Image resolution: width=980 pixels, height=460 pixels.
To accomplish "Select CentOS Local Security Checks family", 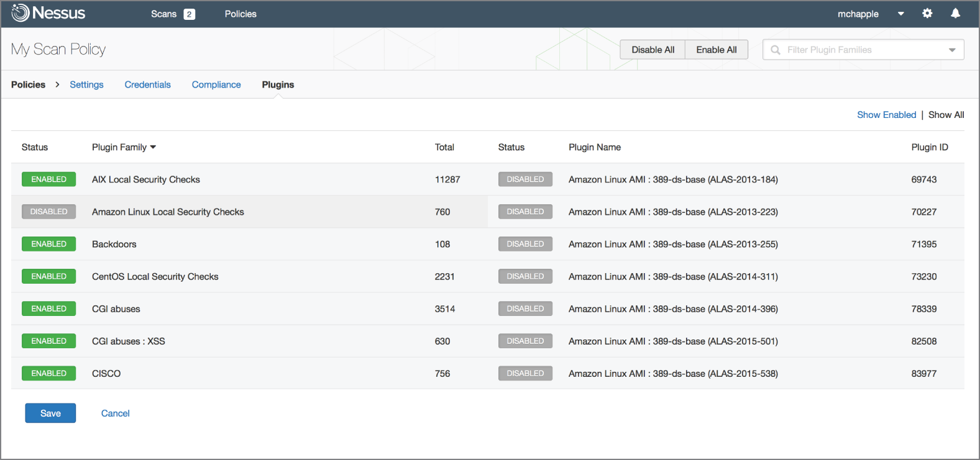I will (x=155, y=276).
